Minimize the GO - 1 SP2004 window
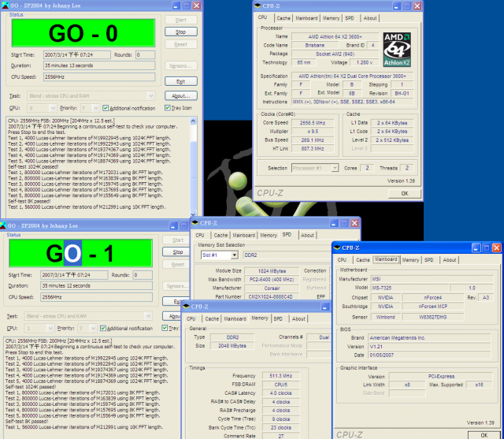 (173, 225)
